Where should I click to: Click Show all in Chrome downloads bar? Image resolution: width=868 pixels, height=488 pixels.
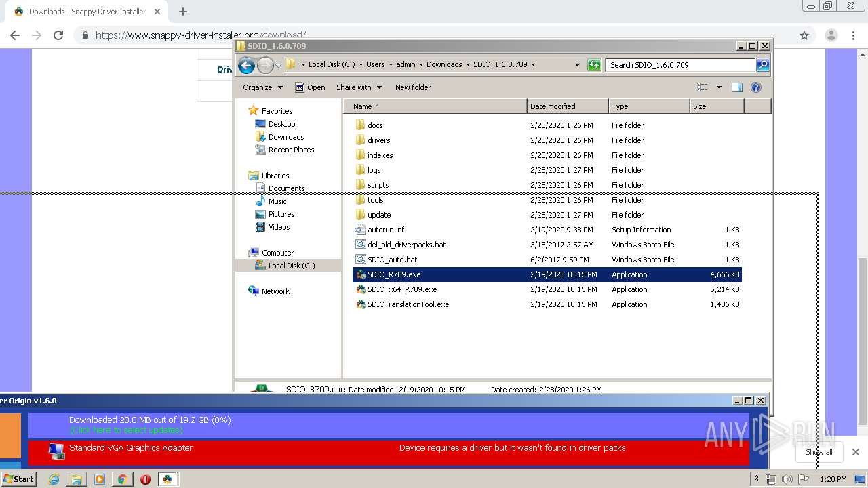tap(818, 452)
